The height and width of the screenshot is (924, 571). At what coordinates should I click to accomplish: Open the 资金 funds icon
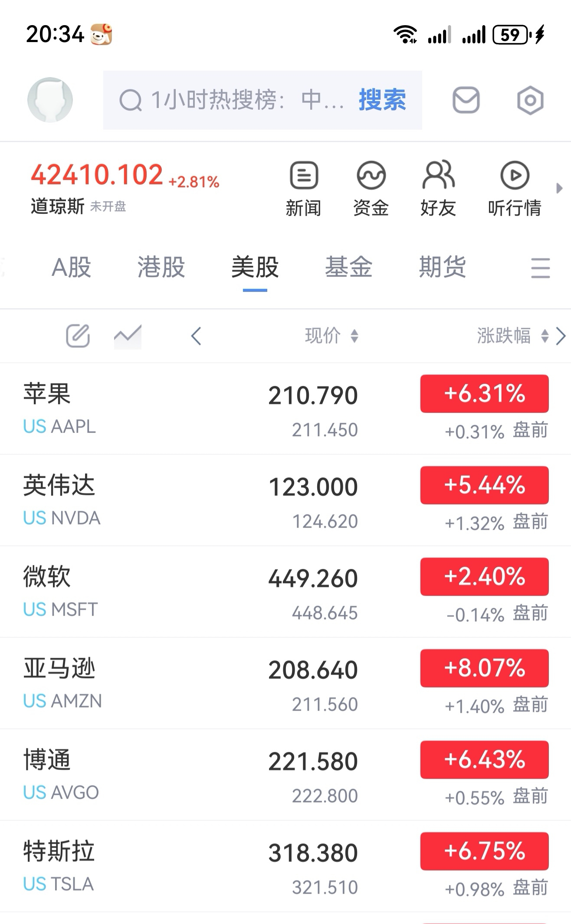tap(371, 189)
